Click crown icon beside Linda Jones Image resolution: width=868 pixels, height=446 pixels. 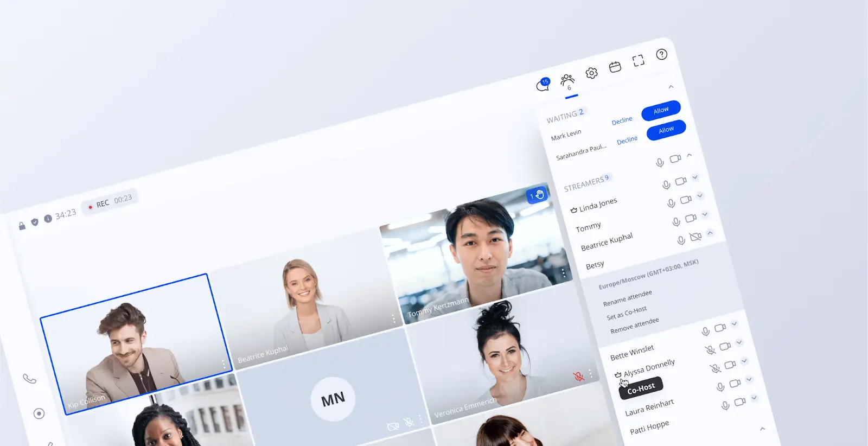point(574,210)
